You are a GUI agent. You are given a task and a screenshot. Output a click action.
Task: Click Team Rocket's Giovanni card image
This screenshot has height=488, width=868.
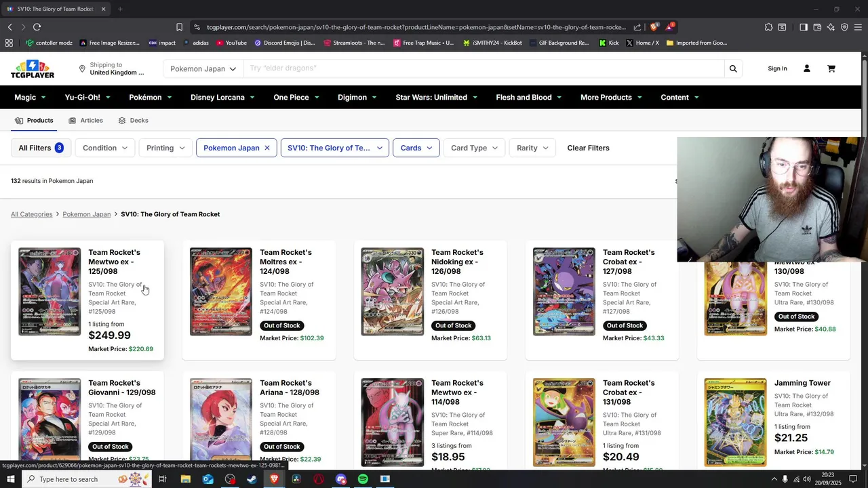click(50, 421)
